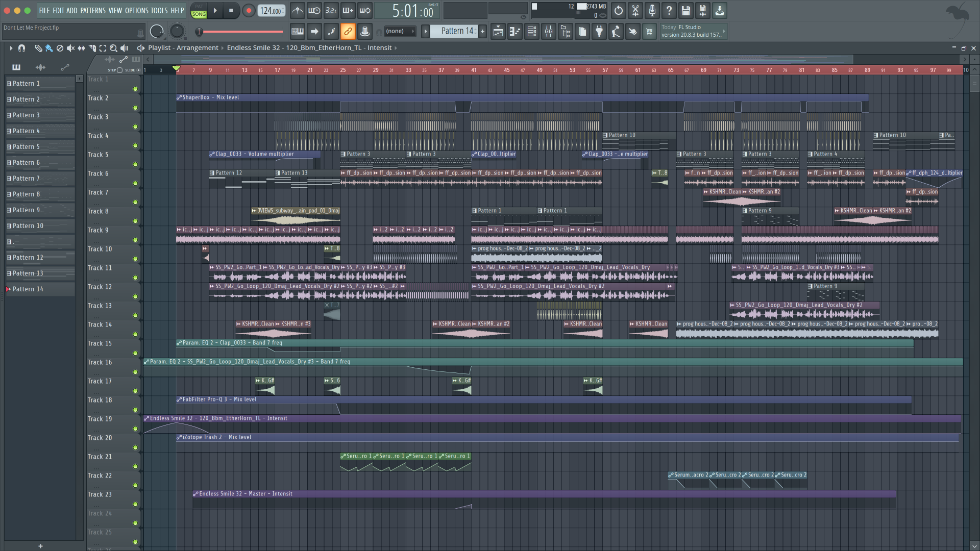The width and height of the screenshot is (980, 551).
Task: Open the Channel rack icon
Action: (532, 32)
